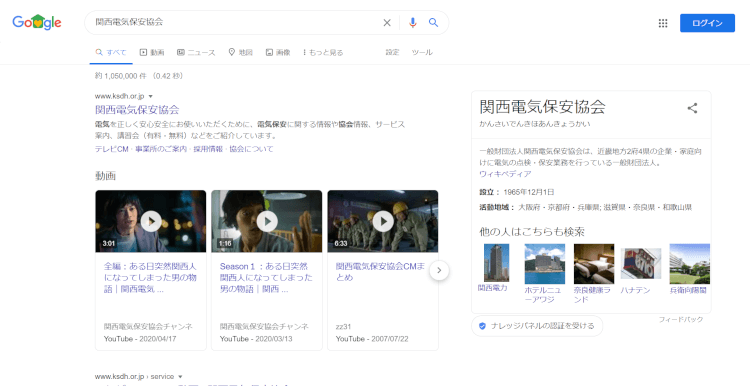Open the 関西電力 related search thumbnail
Image resolution: width=750 pixels, height=386 pixels.
coord(496,263)
